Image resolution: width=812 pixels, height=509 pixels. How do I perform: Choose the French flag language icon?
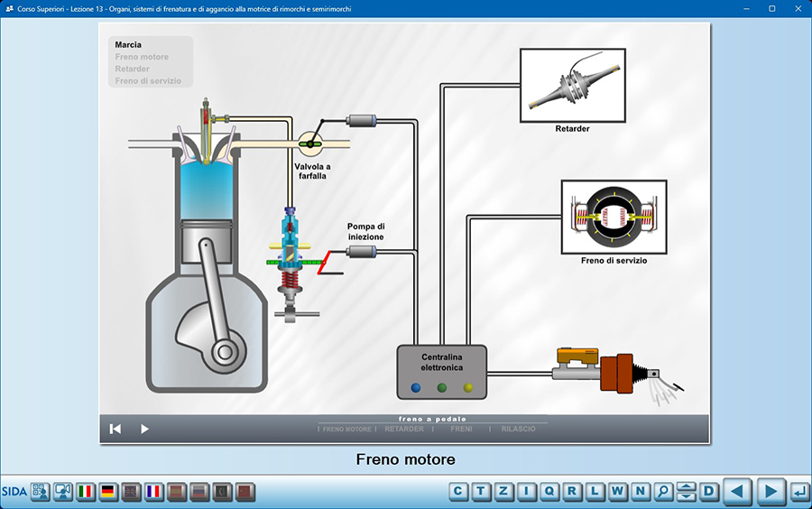(x=153, y=492)
